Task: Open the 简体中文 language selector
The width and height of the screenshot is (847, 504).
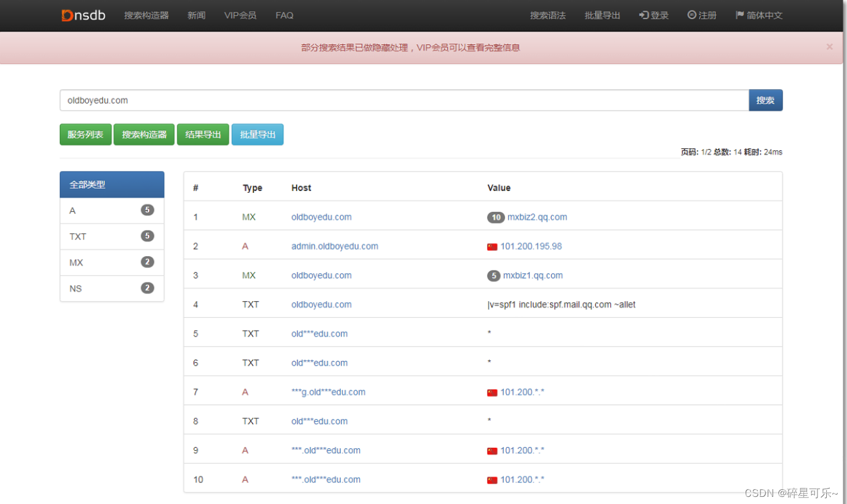Action: point(759,15)
